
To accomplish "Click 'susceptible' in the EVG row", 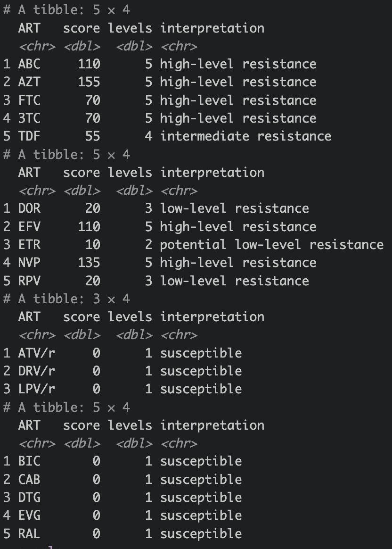I will pyautogui.click(x=201, y=516).
